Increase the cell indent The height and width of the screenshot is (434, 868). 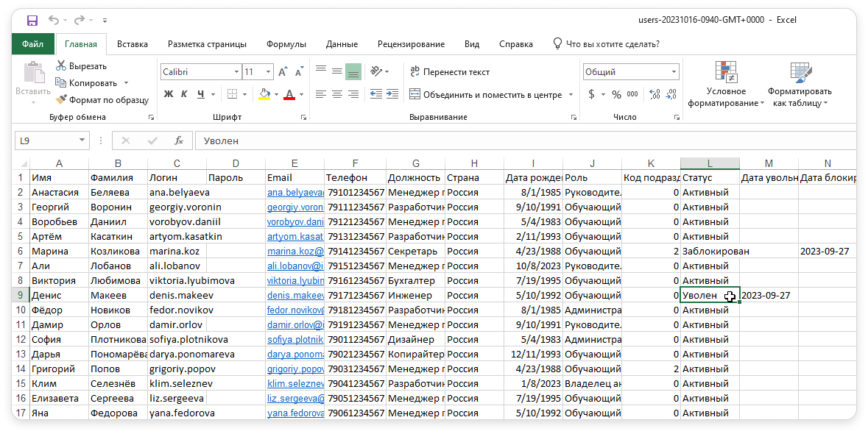point(392,95)
